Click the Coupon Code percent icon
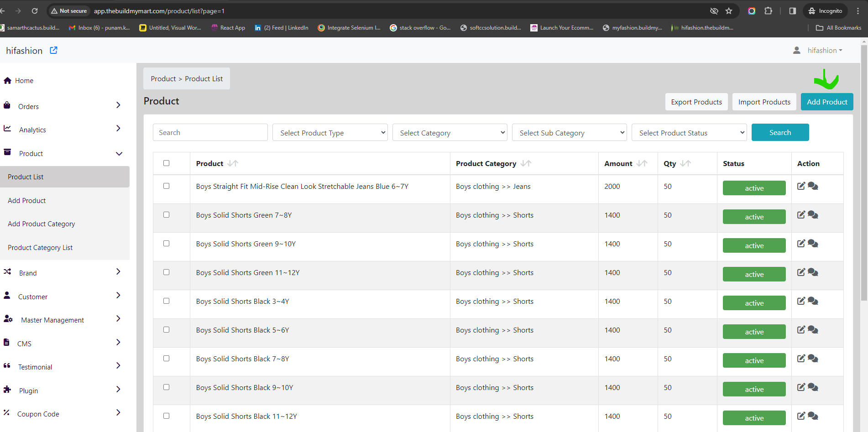The height and width of the screenshot is (432, 868). 6,413
